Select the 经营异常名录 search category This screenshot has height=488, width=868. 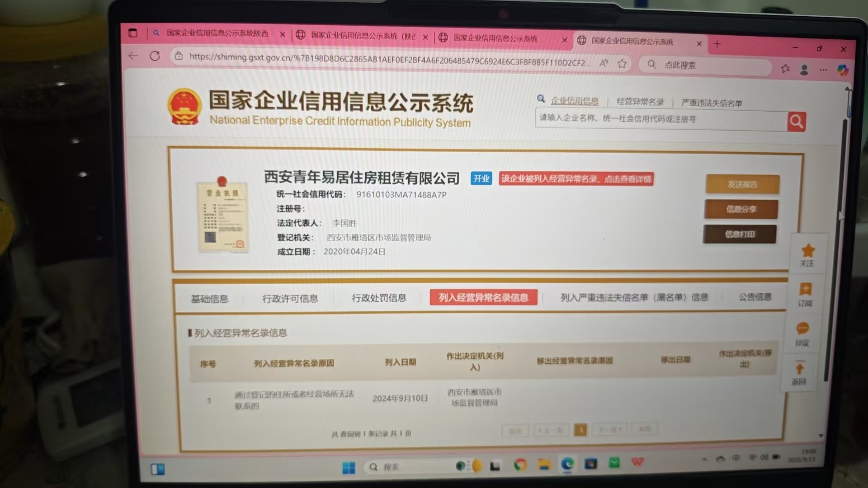[640, 102]
